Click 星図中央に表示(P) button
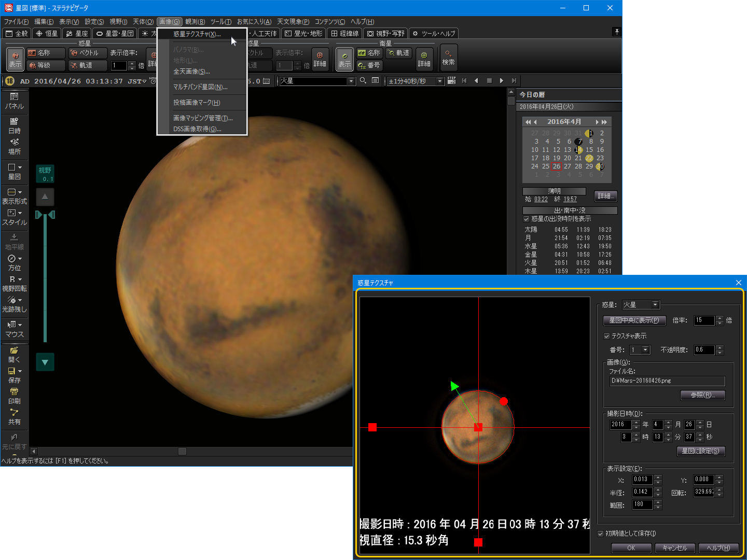Viewport: 747px width, 560px height. (x=634, y=320)
